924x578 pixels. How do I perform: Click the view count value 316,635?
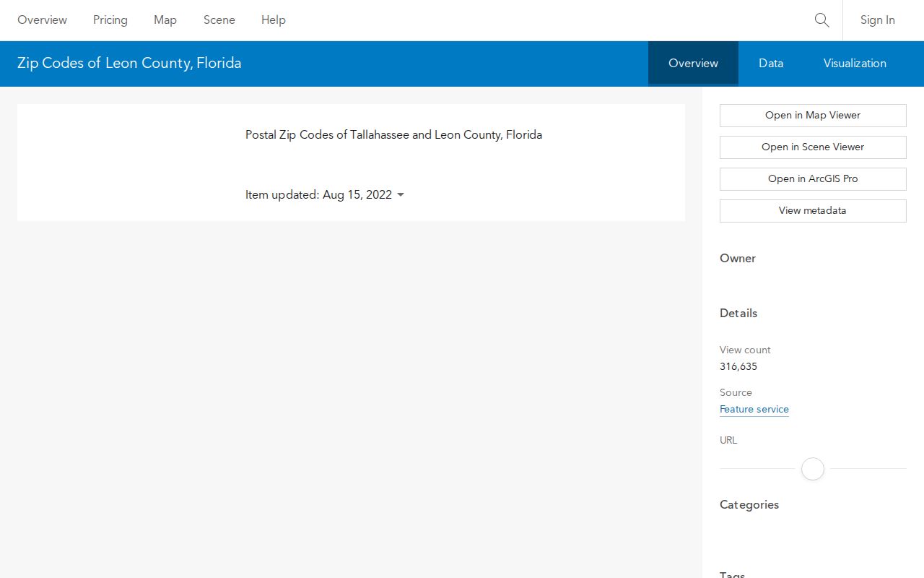(x=738, y=366)
